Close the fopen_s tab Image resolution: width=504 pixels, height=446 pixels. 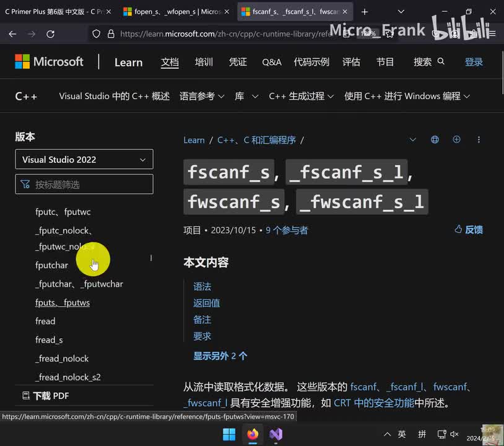coord(227,12)
